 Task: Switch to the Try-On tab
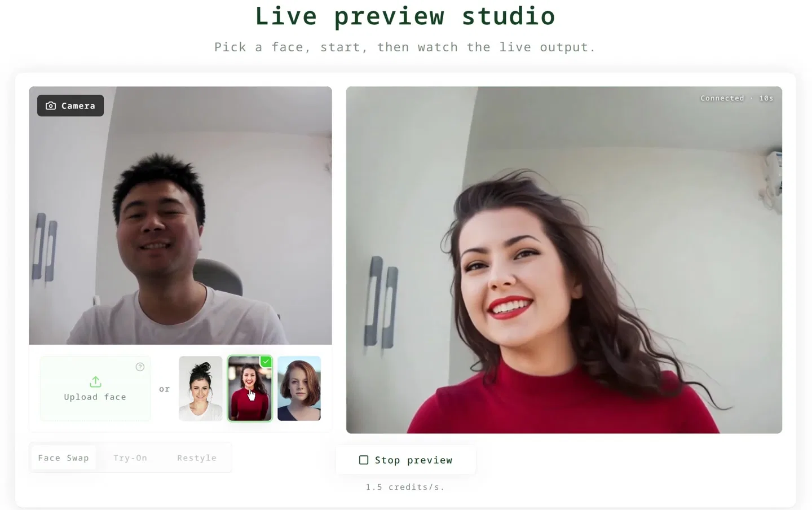[x=130, y=458]
